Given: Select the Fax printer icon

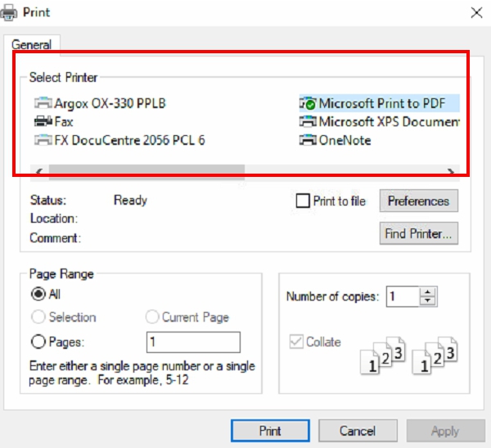Looking at the screenshot, I should coord(43,121).
